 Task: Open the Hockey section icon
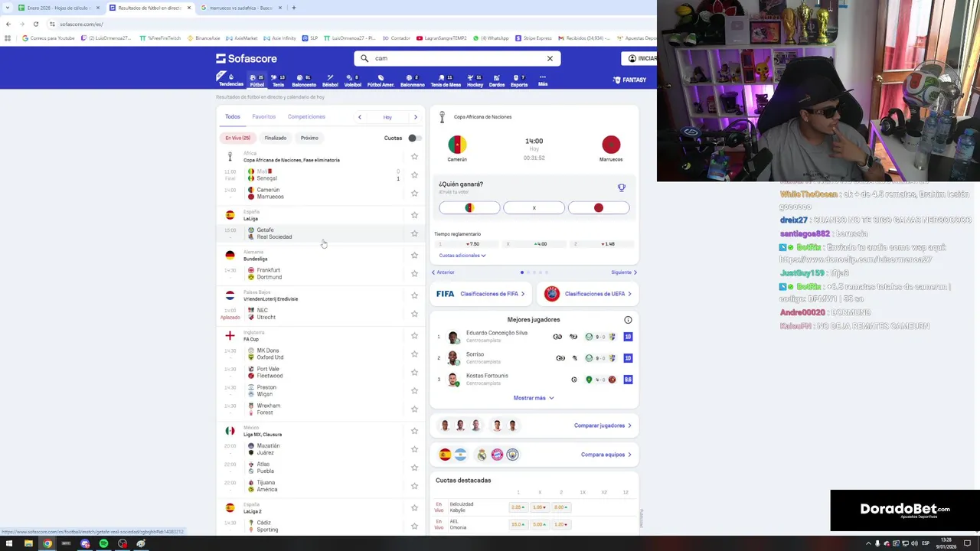[475, 80]
